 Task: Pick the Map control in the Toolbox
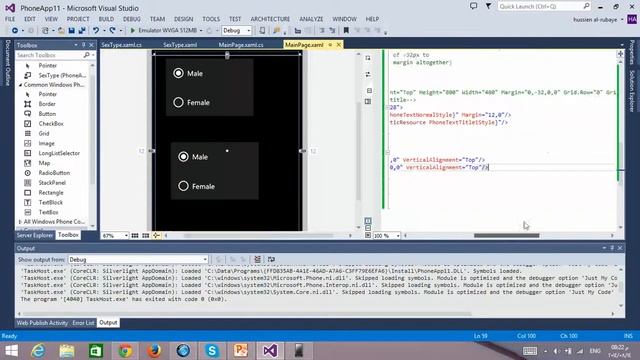(x=44, y=163)
